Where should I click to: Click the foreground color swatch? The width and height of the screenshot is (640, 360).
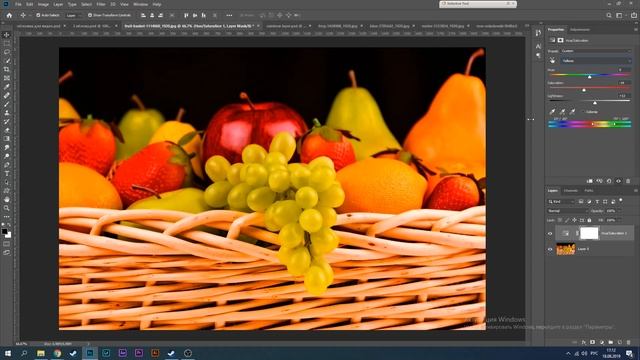pos(4,231)
